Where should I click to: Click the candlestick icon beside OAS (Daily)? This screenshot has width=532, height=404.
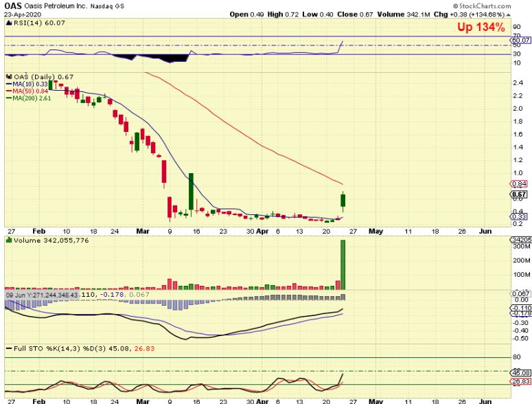(9, 77)
